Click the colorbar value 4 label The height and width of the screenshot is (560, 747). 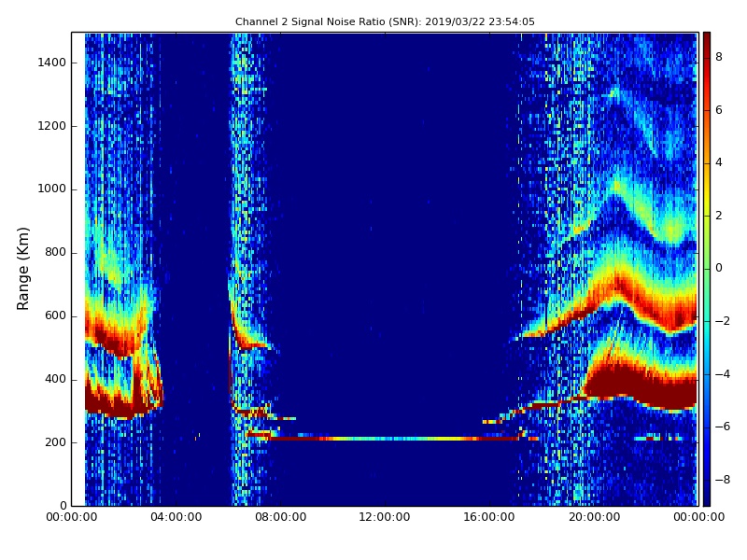[x=719, y=162]
